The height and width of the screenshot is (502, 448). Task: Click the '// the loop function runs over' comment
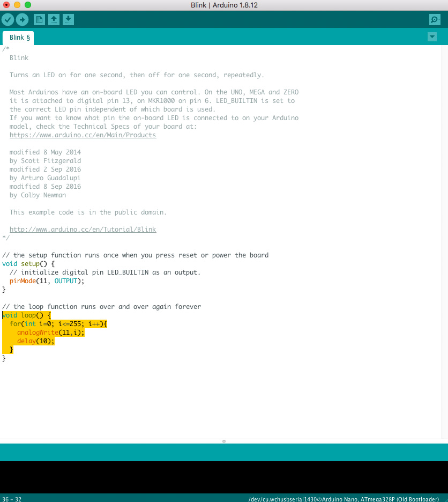click(x=101, y=307)
